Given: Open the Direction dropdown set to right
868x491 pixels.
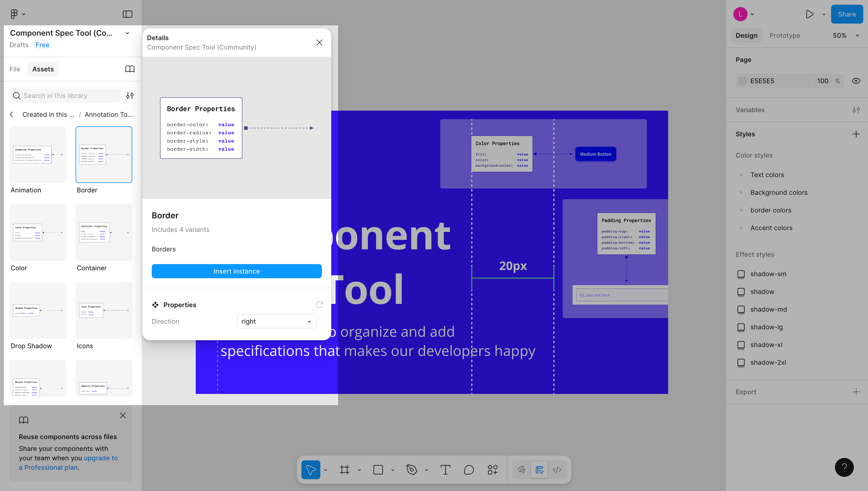Looking at the screenshot, I should coord(276,321).
